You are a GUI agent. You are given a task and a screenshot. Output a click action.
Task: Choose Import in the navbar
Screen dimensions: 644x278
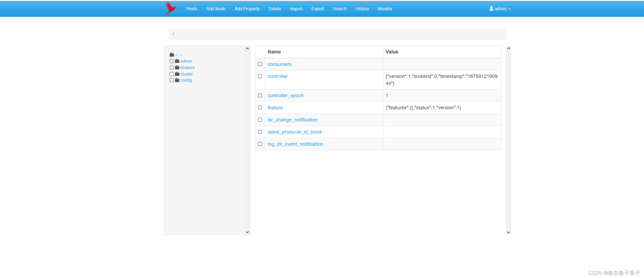click(296, 9)
